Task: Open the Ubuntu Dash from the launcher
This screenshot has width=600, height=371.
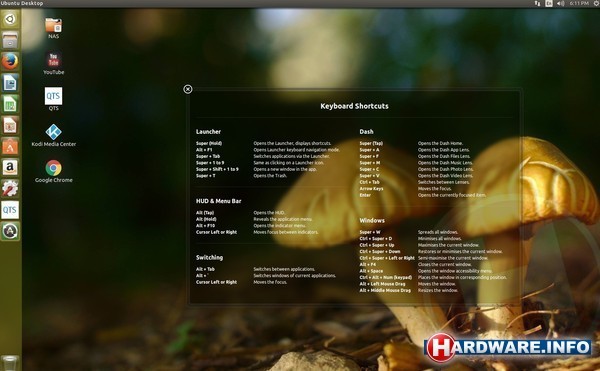Action: point(10,19)
